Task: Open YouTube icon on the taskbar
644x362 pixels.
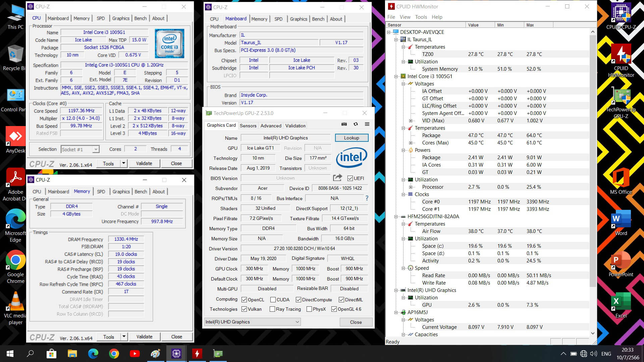Action: coord(135,354)
